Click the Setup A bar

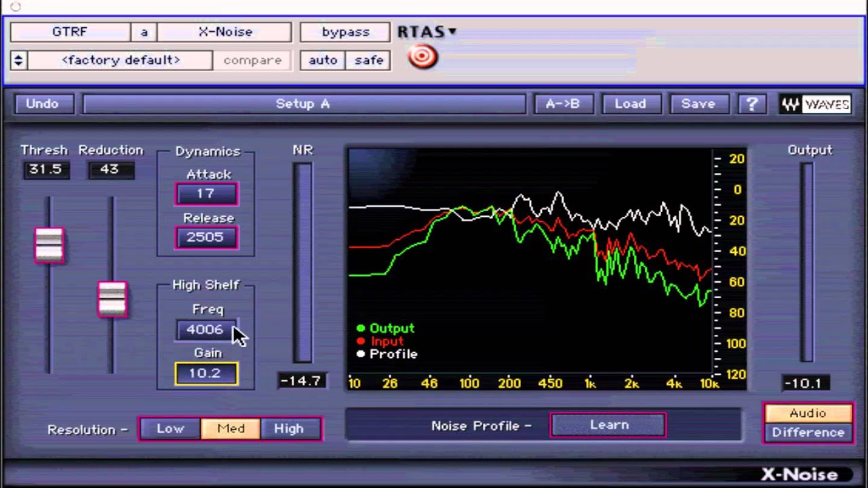point(303,104)
